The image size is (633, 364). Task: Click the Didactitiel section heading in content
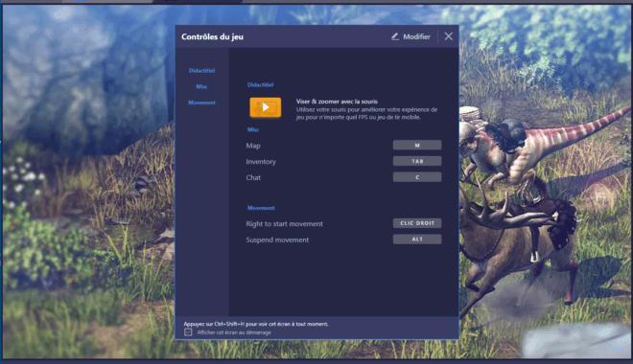pyautogui.click(x=260, y=84)
